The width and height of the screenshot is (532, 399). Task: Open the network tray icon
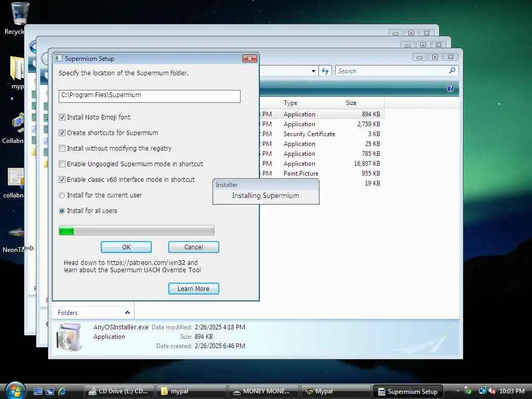coord(482,391)
